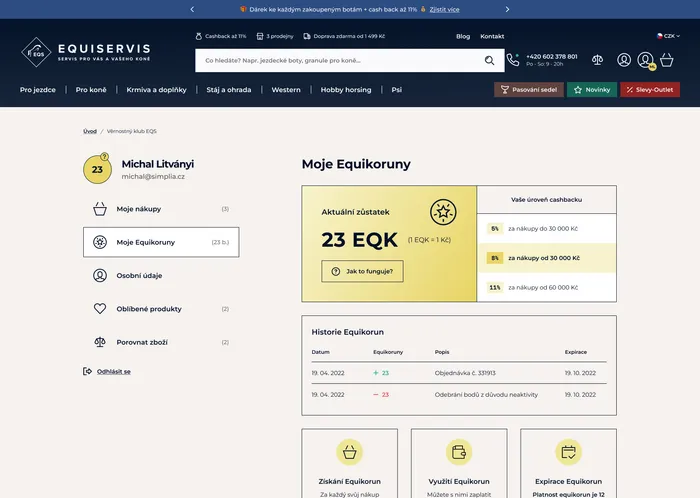This screenshot has width=700, height=498.
Task: Select 11% cashback level row
Action: pos(546,287)
